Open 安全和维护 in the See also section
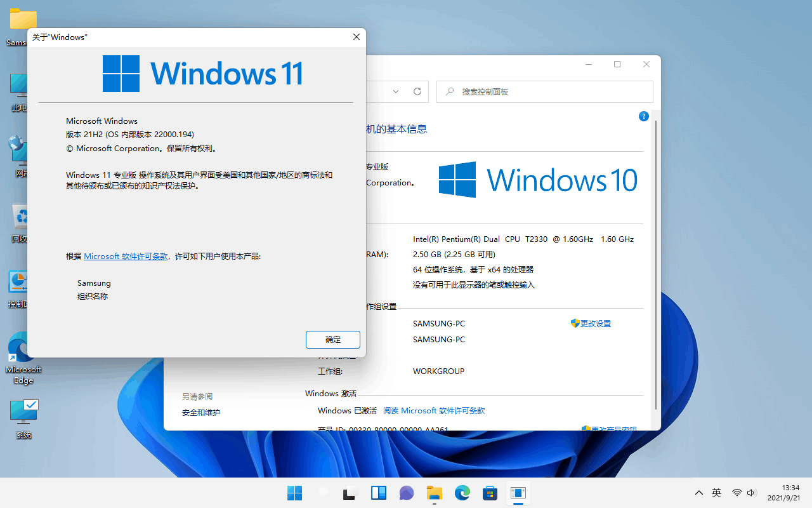Image resolution: width=812 pixels, height=508 pixels. pos(201,413)
